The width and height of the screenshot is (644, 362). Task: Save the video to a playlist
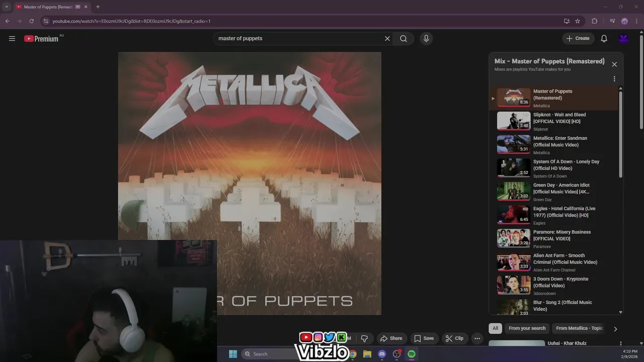click(424, 338)
